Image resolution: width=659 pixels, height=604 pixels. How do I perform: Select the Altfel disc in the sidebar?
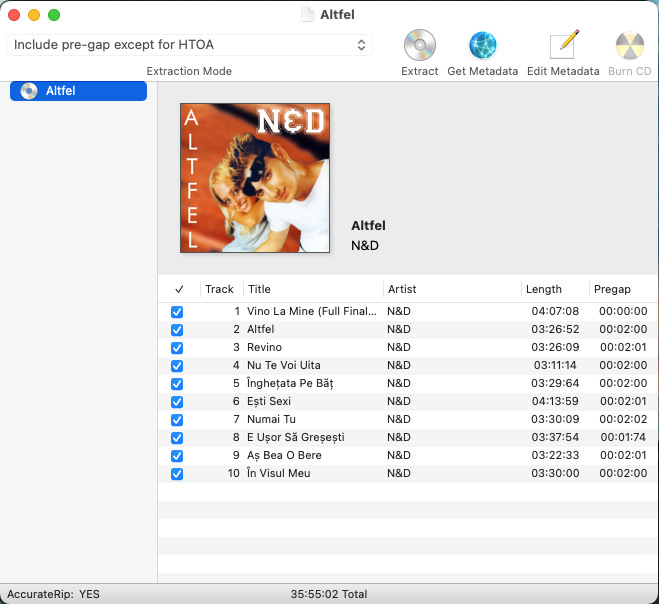(79, 91)
